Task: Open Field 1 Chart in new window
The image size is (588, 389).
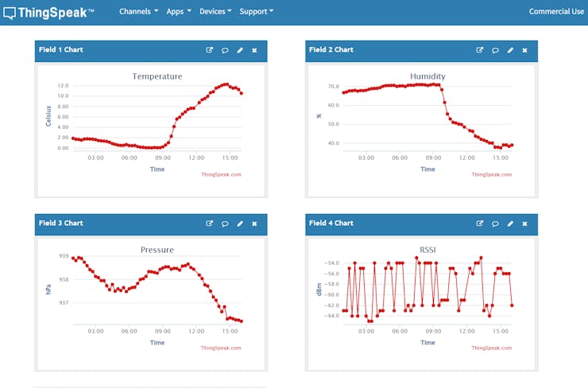Action: 210,50
